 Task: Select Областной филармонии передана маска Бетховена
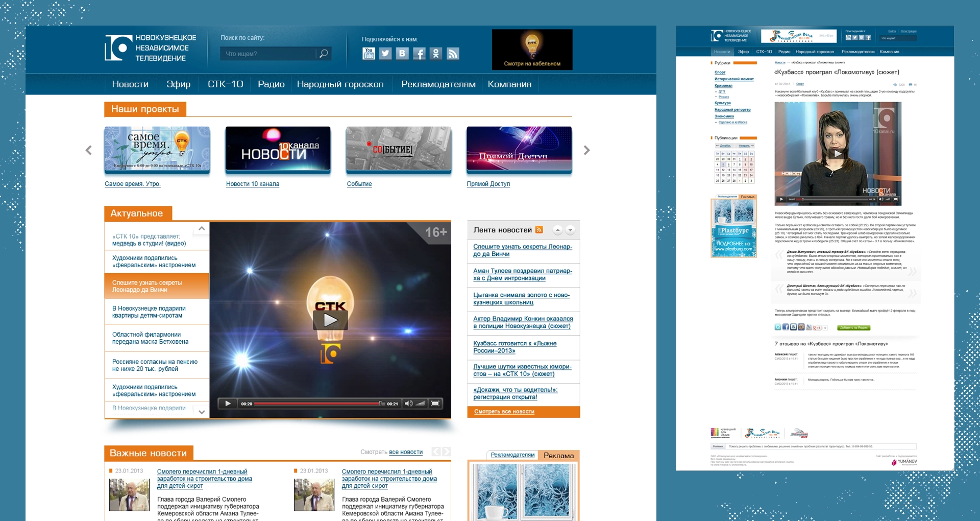click(157, 338)
